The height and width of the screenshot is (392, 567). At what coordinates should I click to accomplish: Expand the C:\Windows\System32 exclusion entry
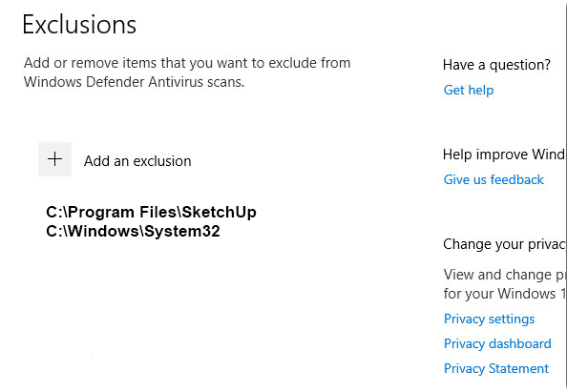pyautogui.click(x=133, y=231)
